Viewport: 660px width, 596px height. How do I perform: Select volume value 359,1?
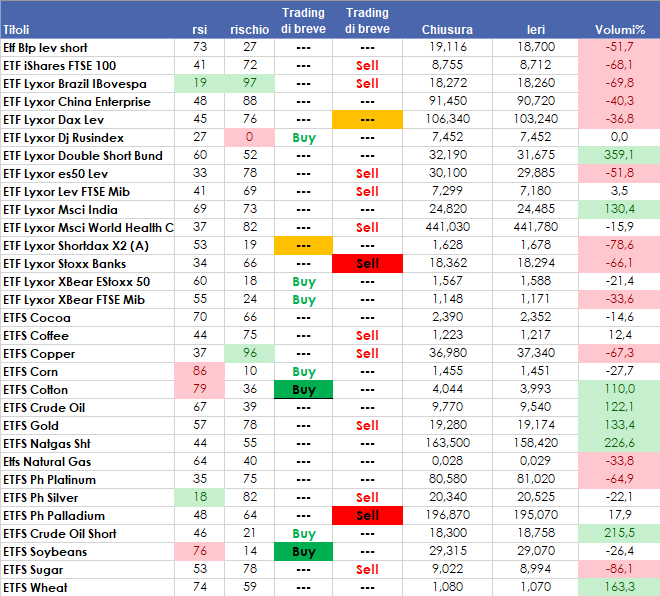pyautogui.click(x=619, y=155)
